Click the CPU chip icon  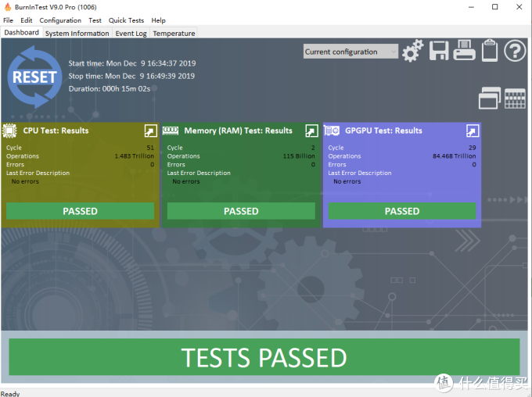pyautogui.click(x=9, y=131)
